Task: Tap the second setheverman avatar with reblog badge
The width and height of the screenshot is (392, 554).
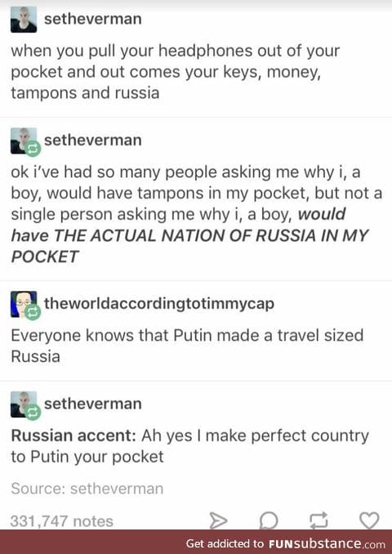Action: [24, 141]
